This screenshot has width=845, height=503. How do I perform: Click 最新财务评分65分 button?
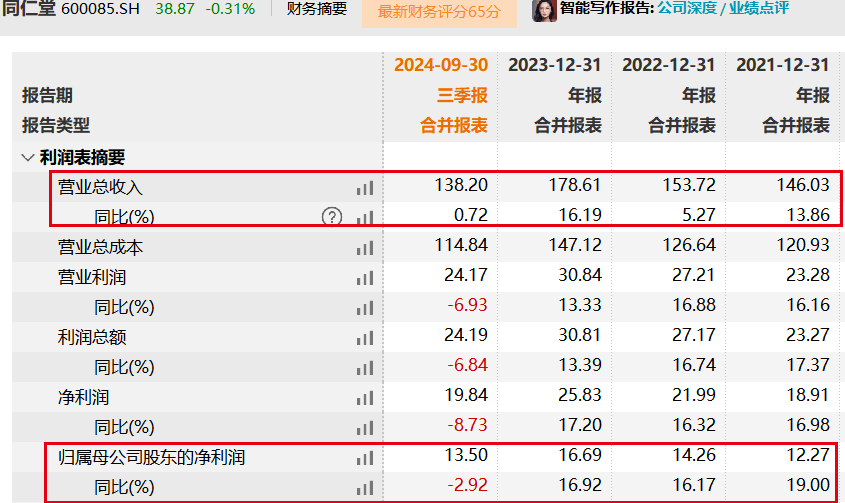440,11
